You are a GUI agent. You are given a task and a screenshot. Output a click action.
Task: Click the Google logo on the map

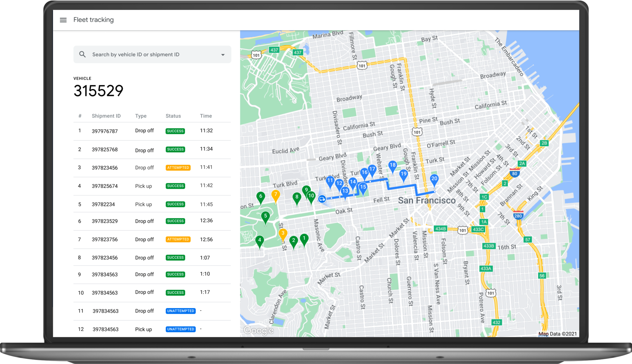258,330
